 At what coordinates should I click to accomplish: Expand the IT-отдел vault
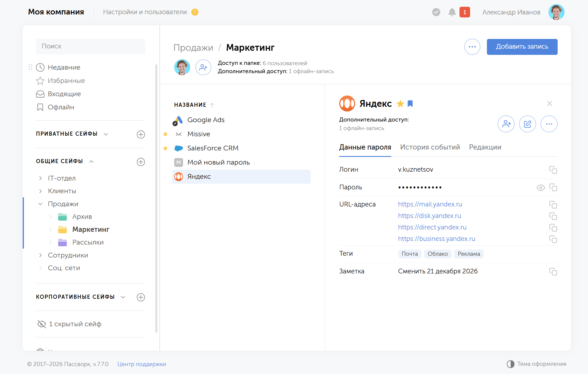[40, 178]
